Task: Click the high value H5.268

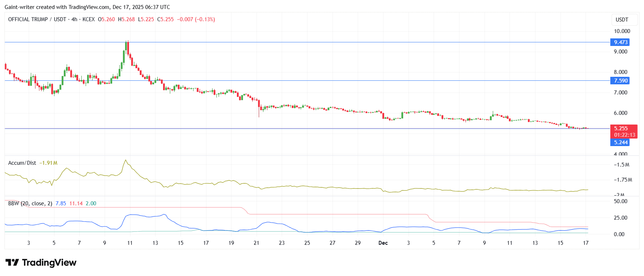Action: click(127, 19)
